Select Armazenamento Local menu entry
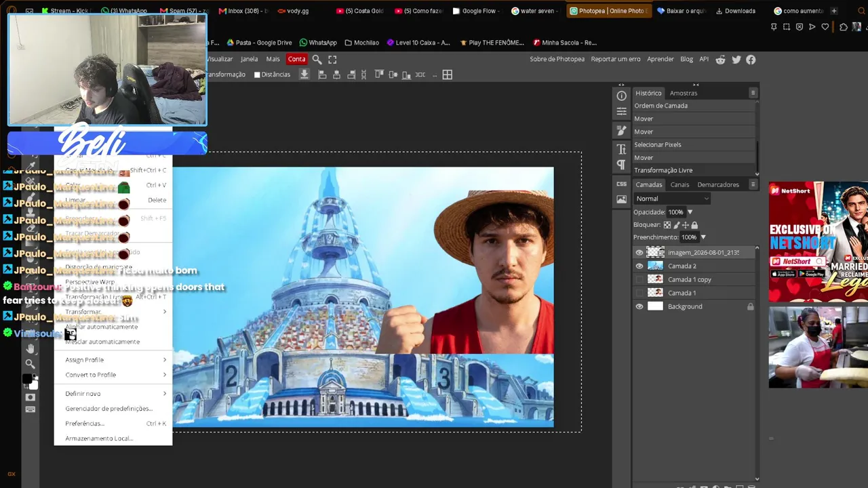Screen dimensions: 868x488 point(113,439)
